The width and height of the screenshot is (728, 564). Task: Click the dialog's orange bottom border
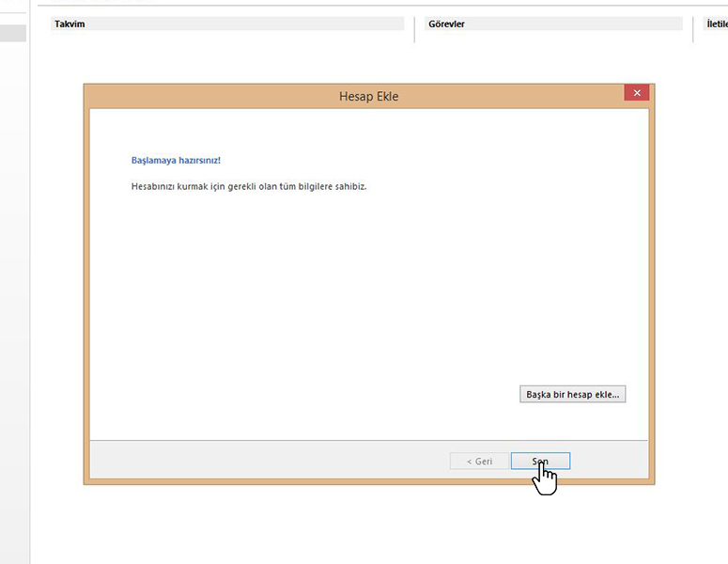(368, 482)
